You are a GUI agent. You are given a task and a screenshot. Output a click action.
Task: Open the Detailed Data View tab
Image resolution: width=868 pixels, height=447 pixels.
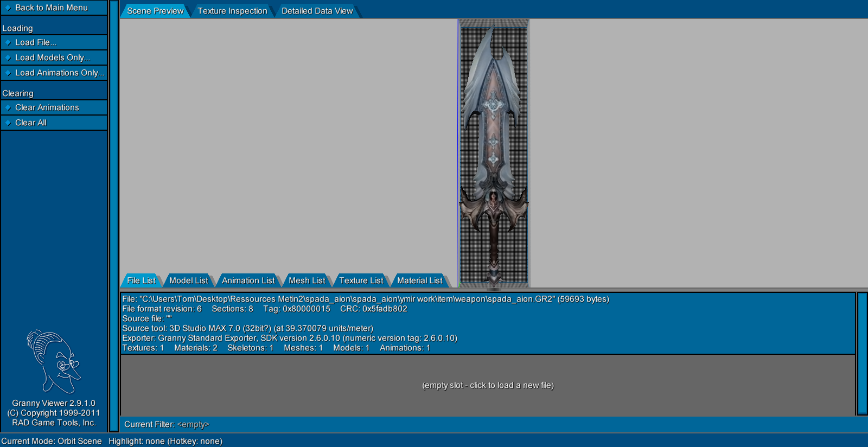317,11
